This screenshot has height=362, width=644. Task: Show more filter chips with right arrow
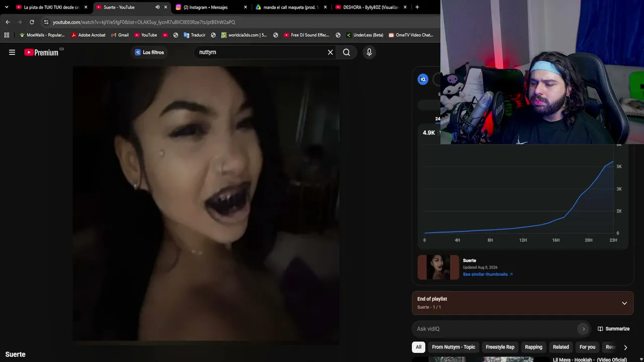pos(625,347)
